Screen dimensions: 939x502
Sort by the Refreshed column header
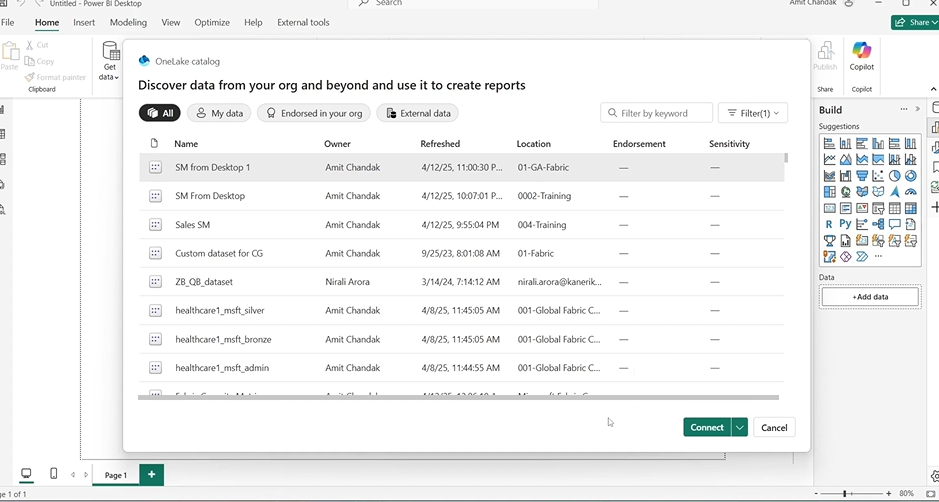[x=440, y=144]
